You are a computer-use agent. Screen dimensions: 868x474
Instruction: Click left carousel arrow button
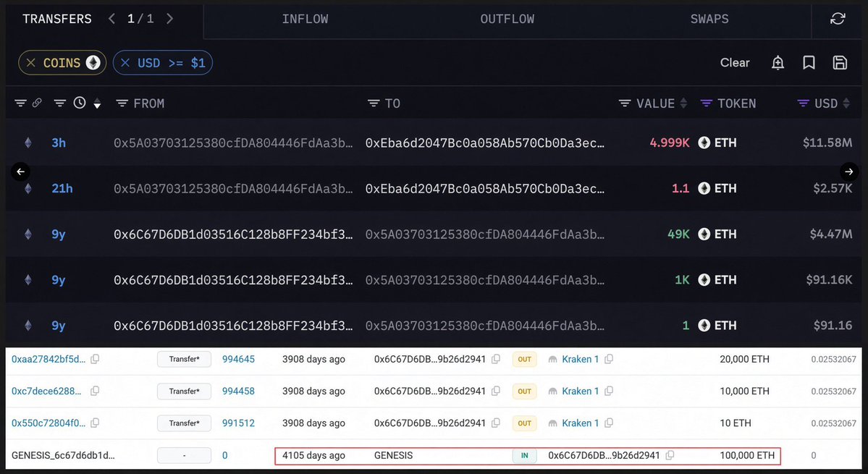(x=20, y=172)
